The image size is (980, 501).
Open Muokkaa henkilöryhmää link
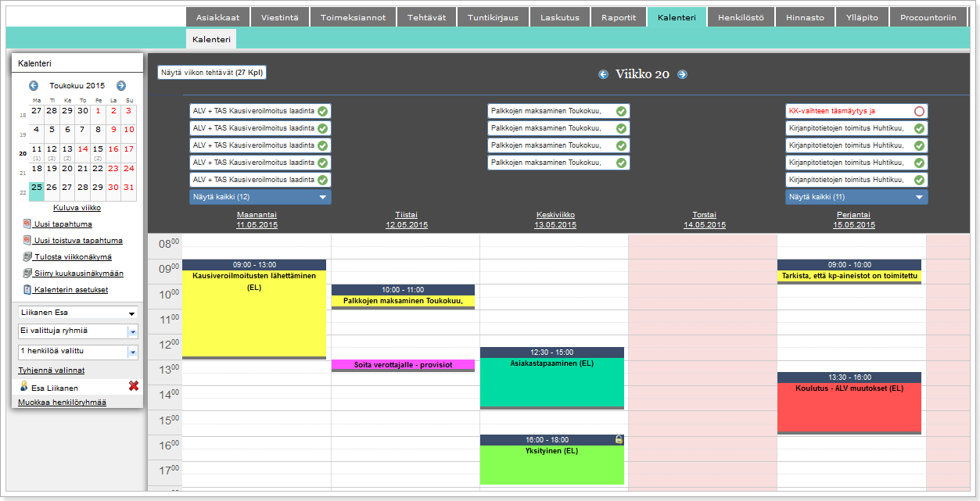point(63,403)
